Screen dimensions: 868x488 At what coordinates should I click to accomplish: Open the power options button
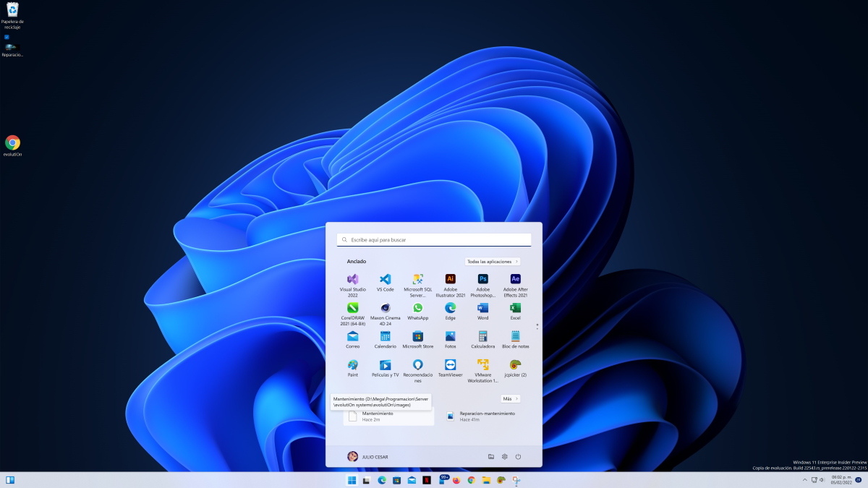[x=518, y=456]
